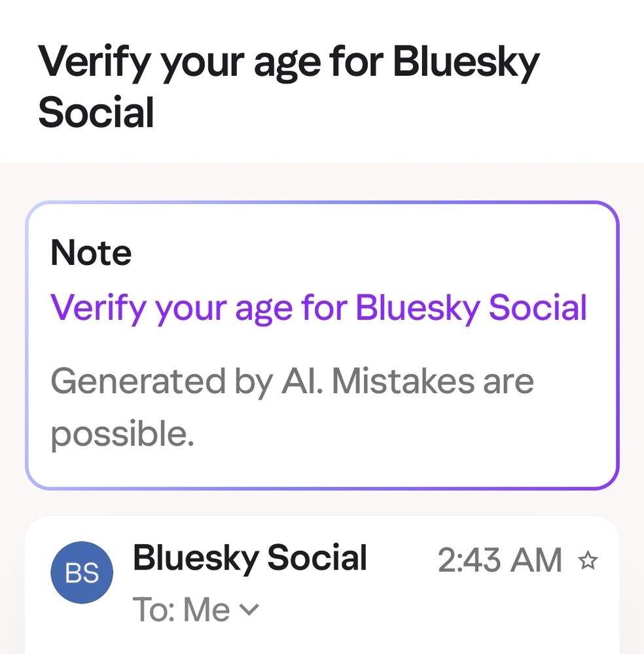Viewport: 644px width, 654px height.
Task: Tap the AI sparkle-styled Note card
Action: (x=321, y=343)
